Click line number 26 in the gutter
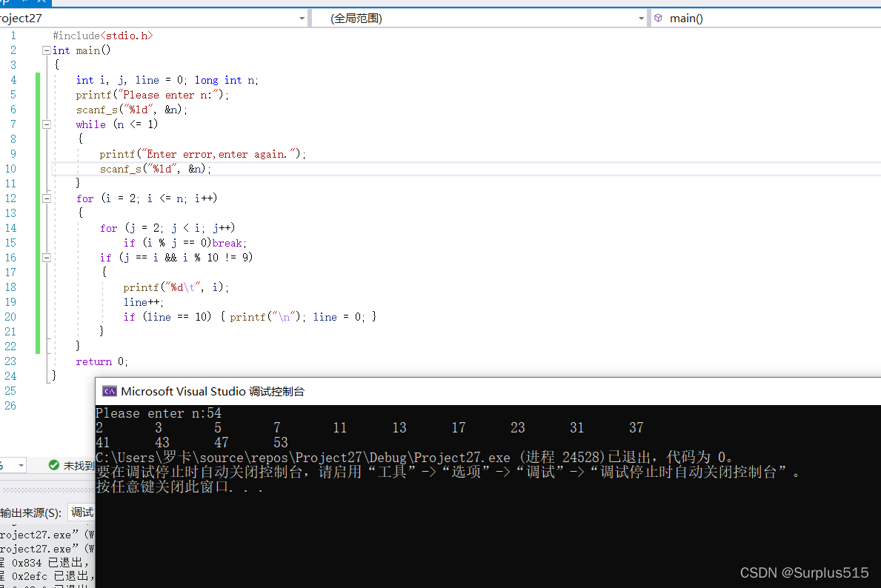 pos(10,406)
